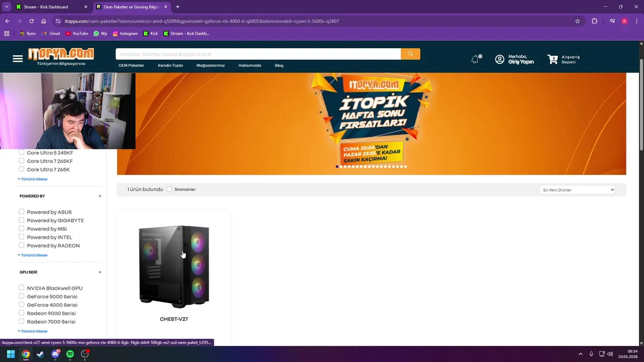
Task: Open the hamburger menu icon
Action: (18, 59)
